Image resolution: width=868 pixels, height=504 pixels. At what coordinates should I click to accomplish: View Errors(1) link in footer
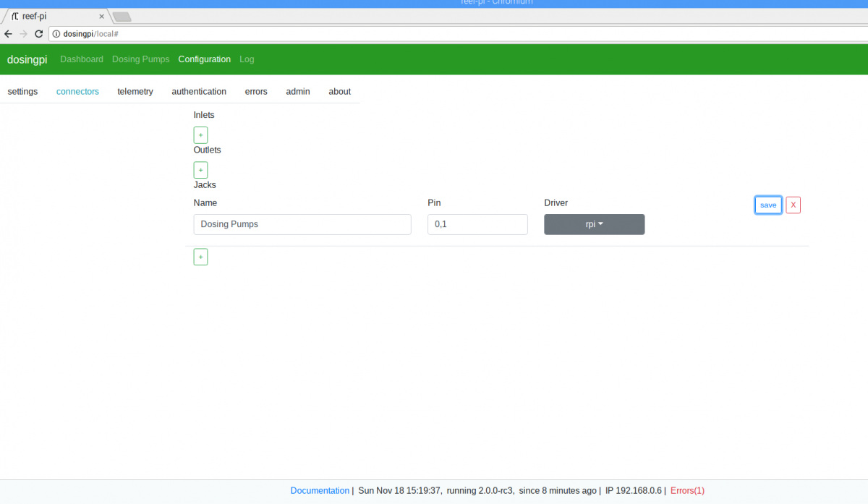pyautogui.click(x=687, y=490)
